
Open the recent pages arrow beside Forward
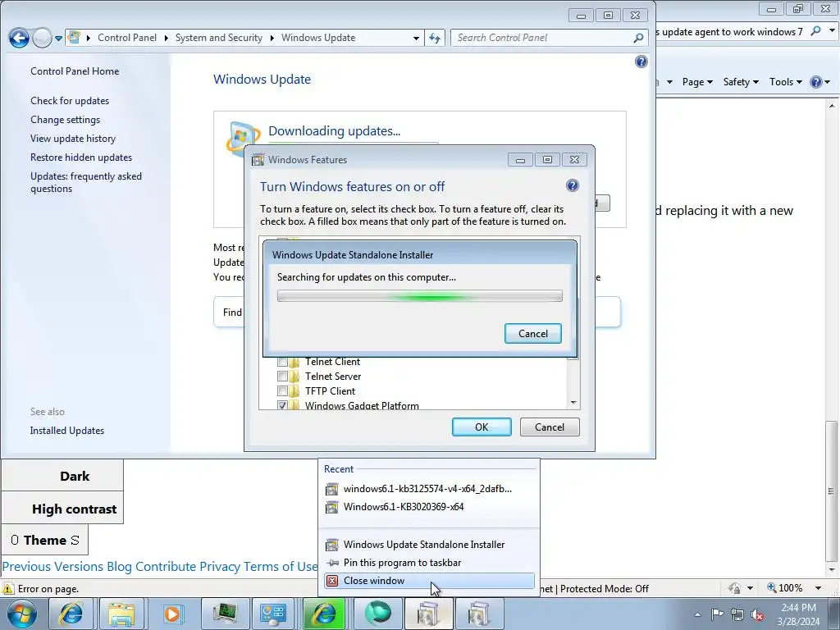coord(58,38)
